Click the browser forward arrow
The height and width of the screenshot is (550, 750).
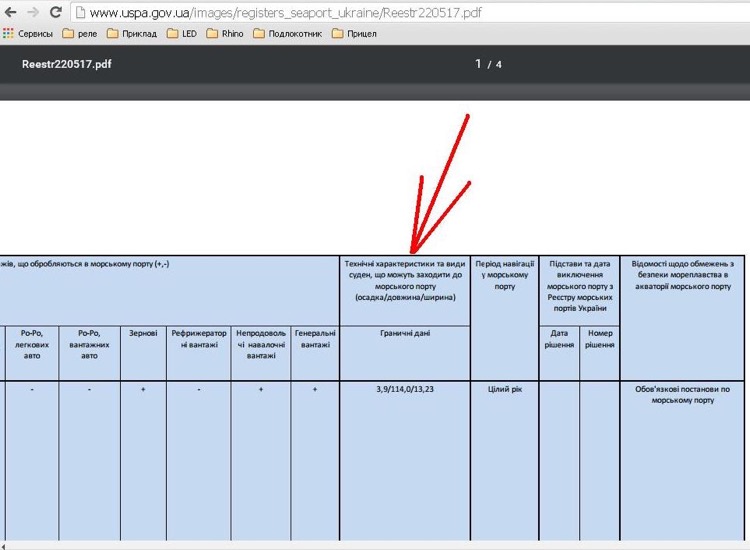32,13
